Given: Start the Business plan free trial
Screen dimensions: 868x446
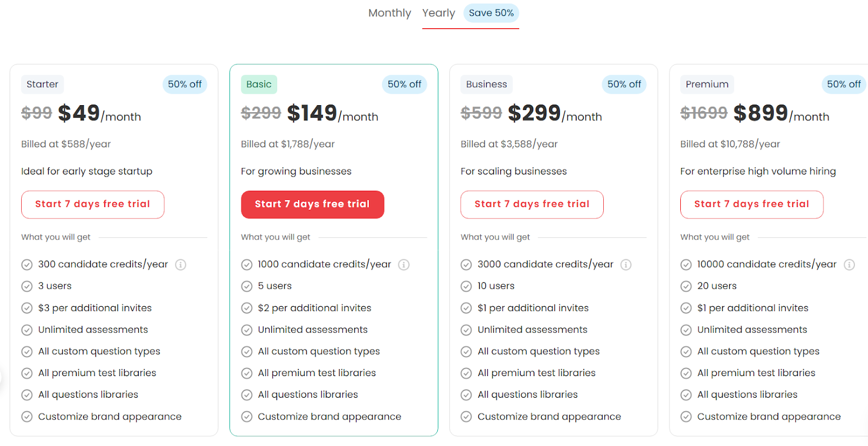Looking at the screenshot, I should 532,204.
